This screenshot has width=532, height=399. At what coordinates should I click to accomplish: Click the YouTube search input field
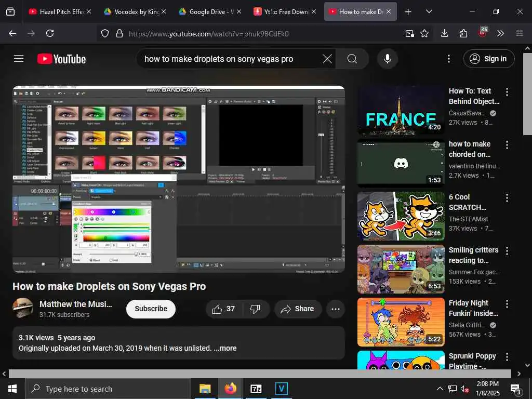(231, 59)
